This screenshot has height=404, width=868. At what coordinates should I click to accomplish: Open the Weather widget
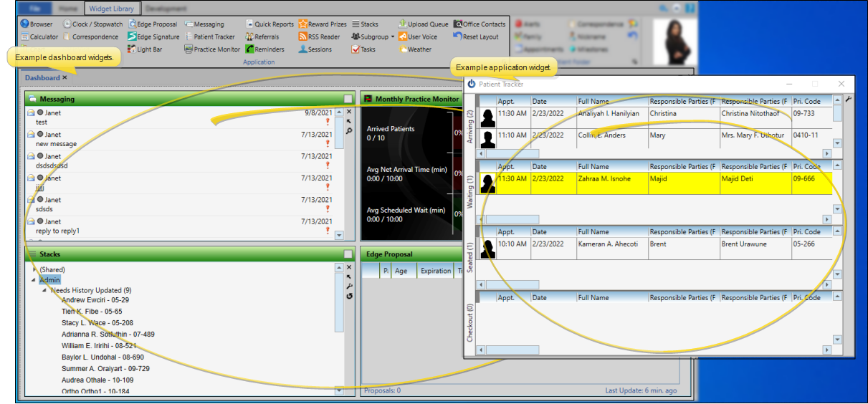414,49
